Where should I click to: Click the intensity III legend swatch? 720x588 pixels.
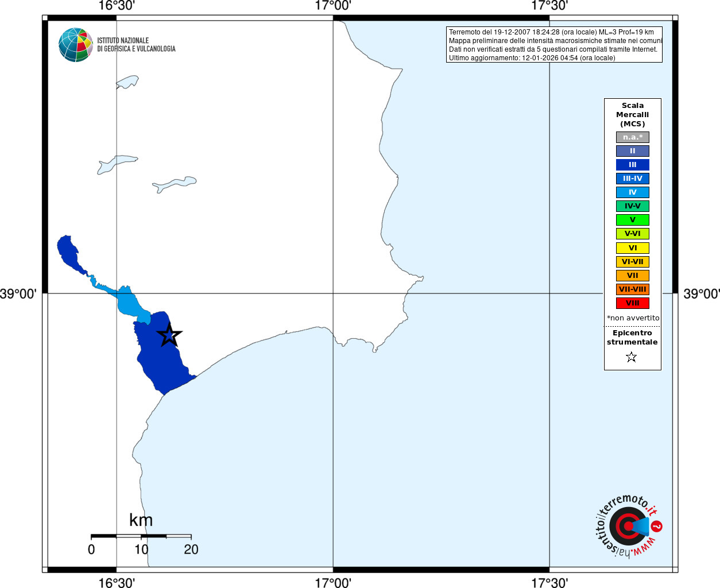point(633,165)
